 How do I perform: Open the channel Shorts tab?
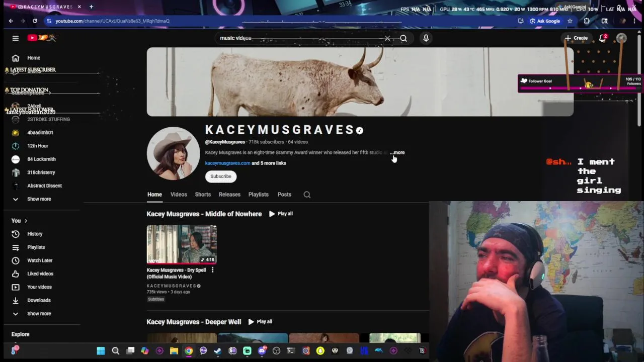tap(203, 195)
